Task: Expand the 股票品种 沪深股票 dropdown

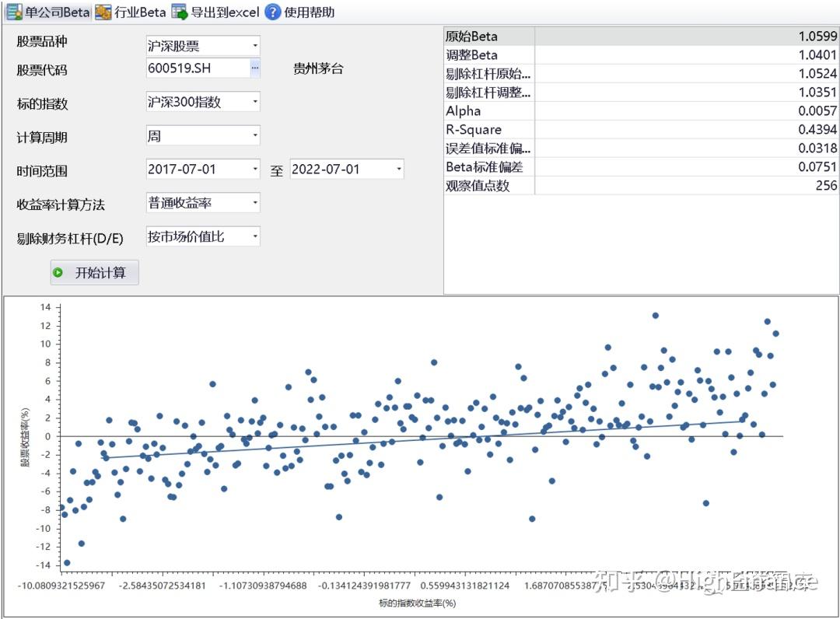Action: point(255,46)
